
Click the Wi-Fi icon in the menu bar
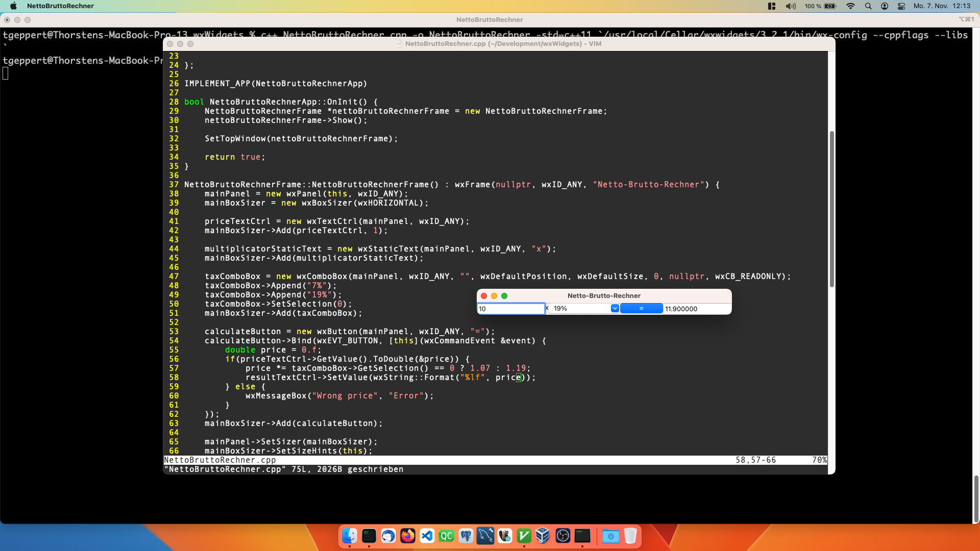[x=850, y=6]
